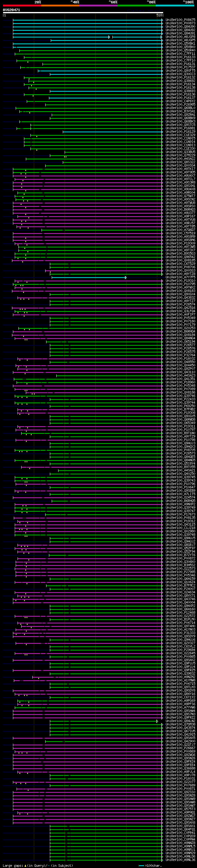197x868 pixels.
Task: Open hit UniRef100_A8JGP5
Action: point(180,40)
